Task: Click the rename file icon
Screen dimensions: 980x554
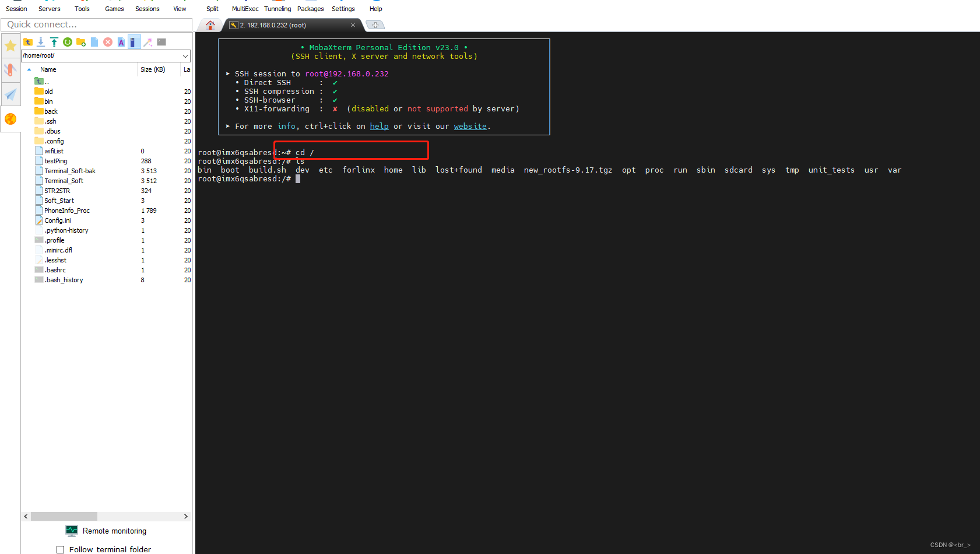Action: pyautogui.click(x=121, y=42)
